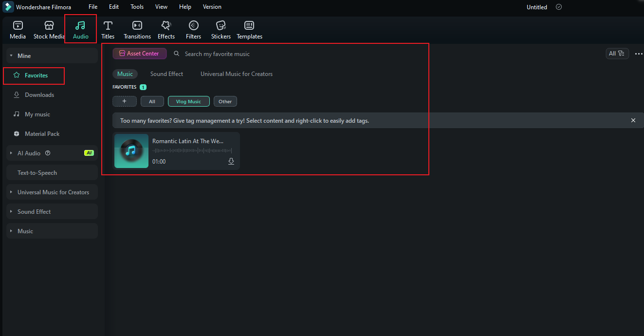
Task: Open the Stock Media tab
Action: point(49,30)
